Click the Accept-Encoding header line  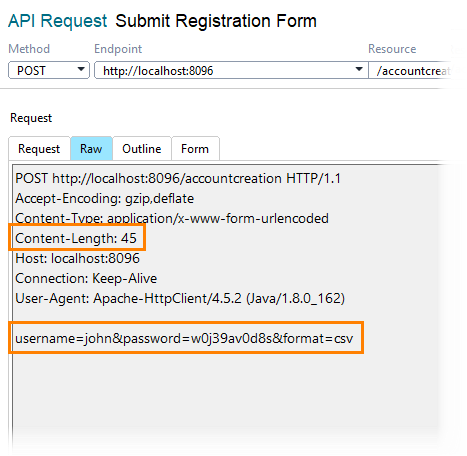tap(105, 198)
